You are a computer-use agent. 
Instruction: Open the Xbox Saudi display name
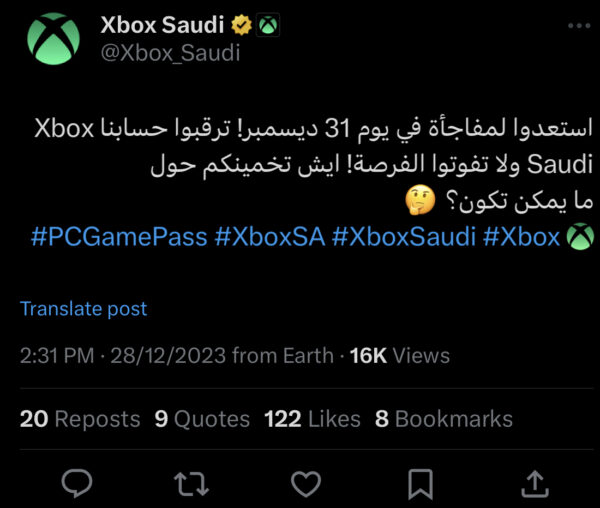164,25
